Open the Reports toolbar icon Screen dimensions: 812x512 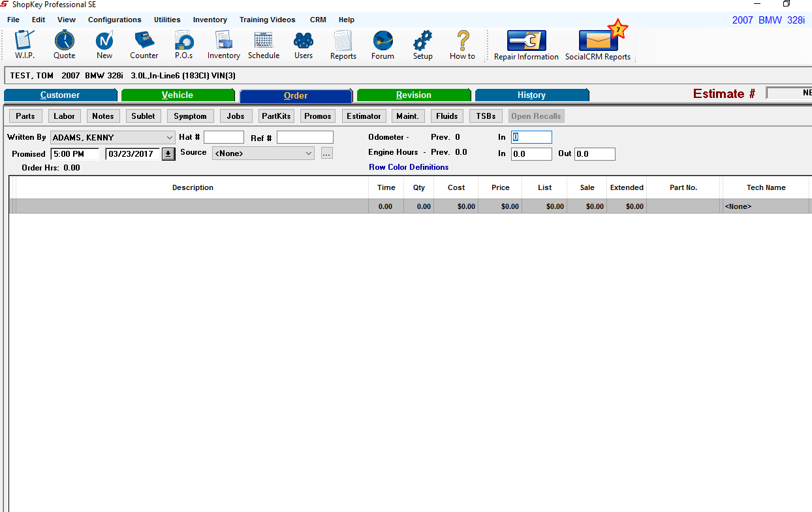(343, 45)
